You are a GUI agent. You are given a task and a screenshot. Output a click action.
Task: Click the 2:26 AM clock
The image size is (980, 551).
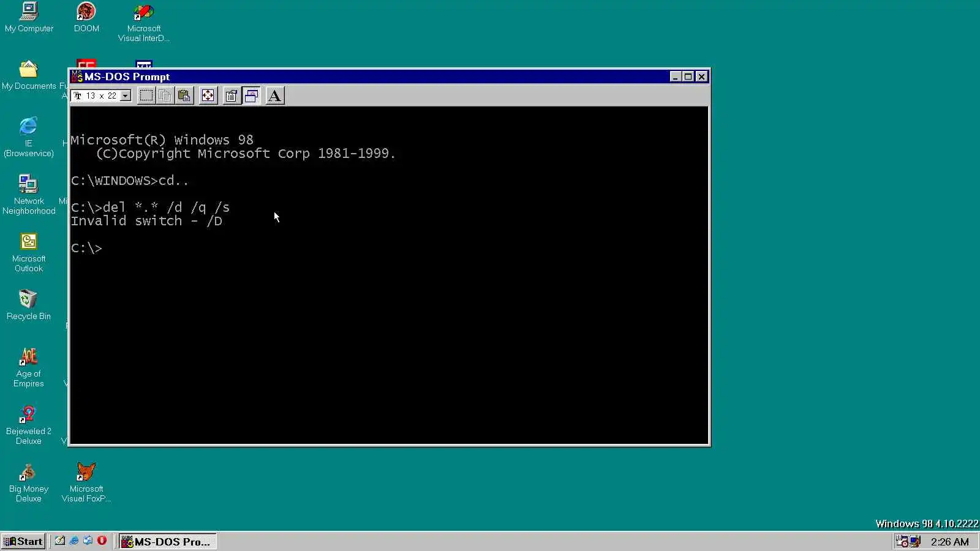click(949, 542)
